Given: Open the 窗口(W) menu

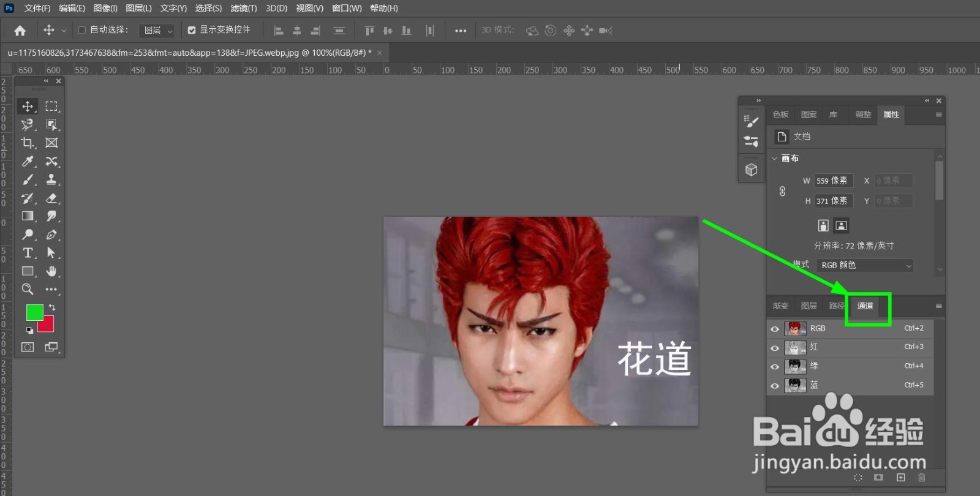Looking at the screenshot, I should [347, 8].
